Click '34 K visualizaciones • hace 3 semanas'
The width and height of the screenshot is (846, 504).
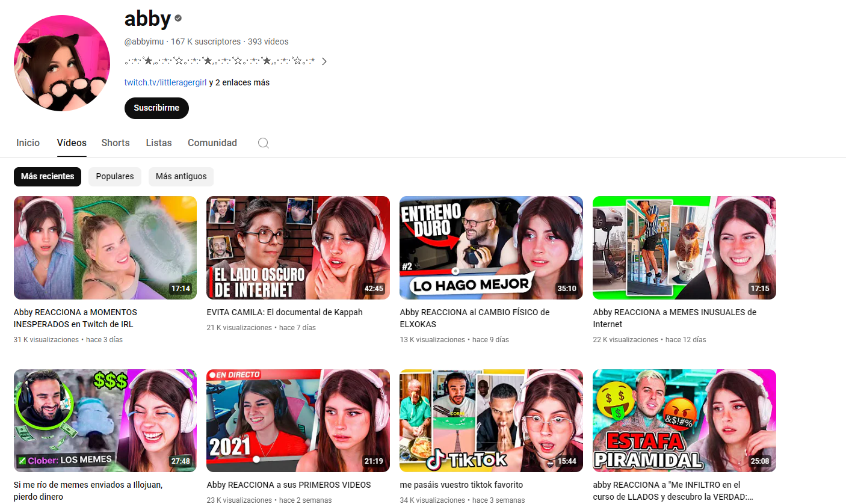pyautogui.click(x=462, y=500)
